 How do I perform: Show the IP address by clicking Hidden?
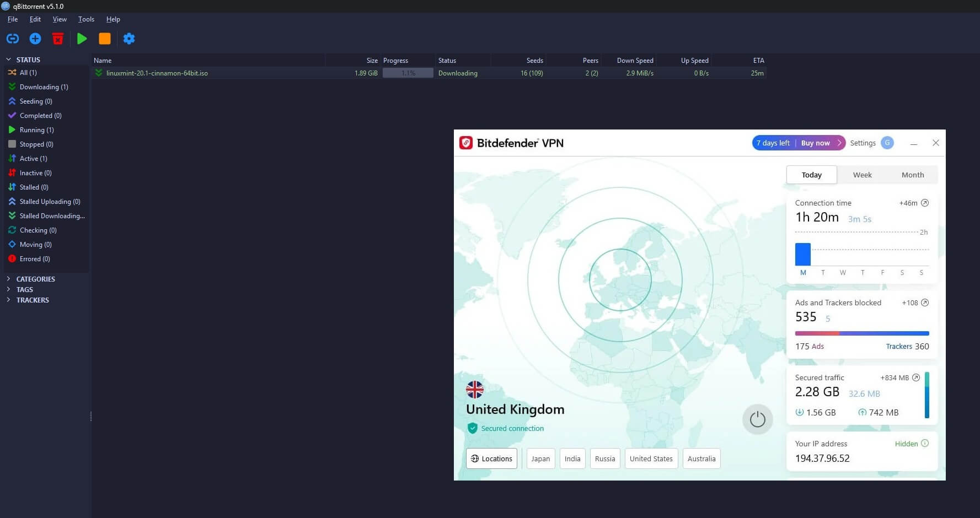pyautogui.click(x=906, y=444)
